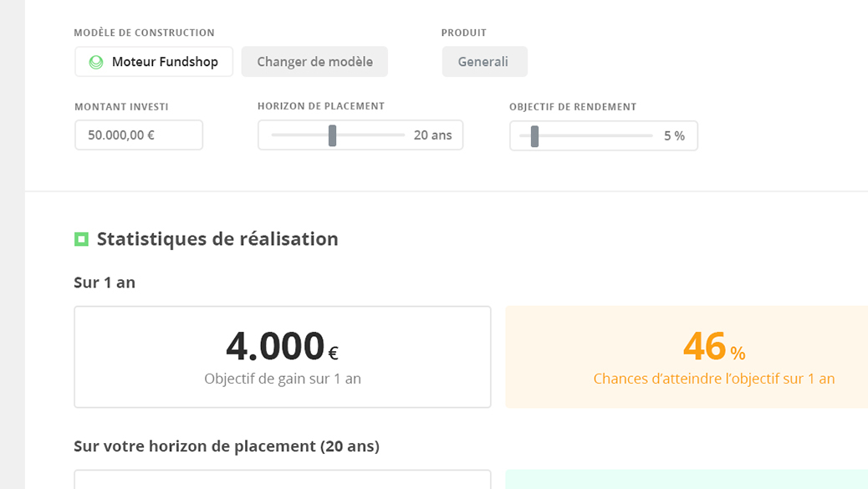Click the 5 % rendement value

tap(674, 135)
